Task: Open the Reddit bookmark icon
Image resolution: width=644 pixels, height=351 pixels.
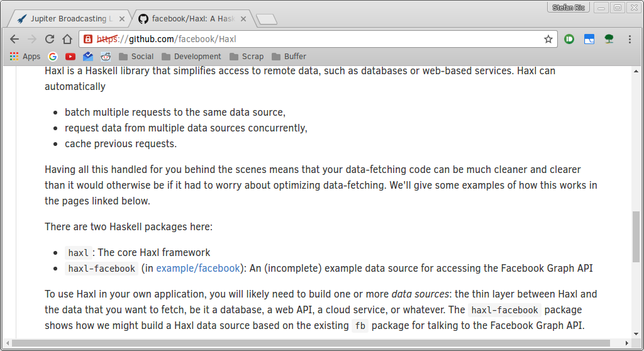Action: click(106, 57)
